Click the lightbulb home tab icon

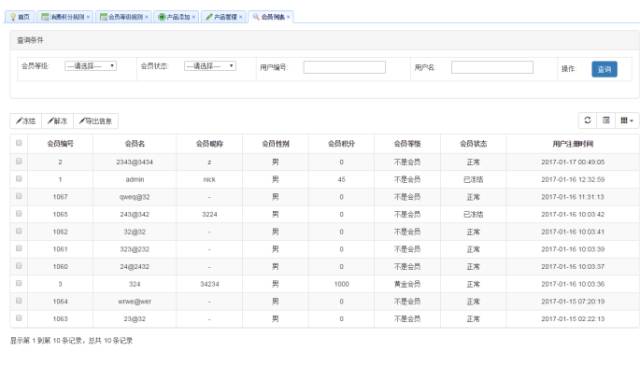click(13, 17)
